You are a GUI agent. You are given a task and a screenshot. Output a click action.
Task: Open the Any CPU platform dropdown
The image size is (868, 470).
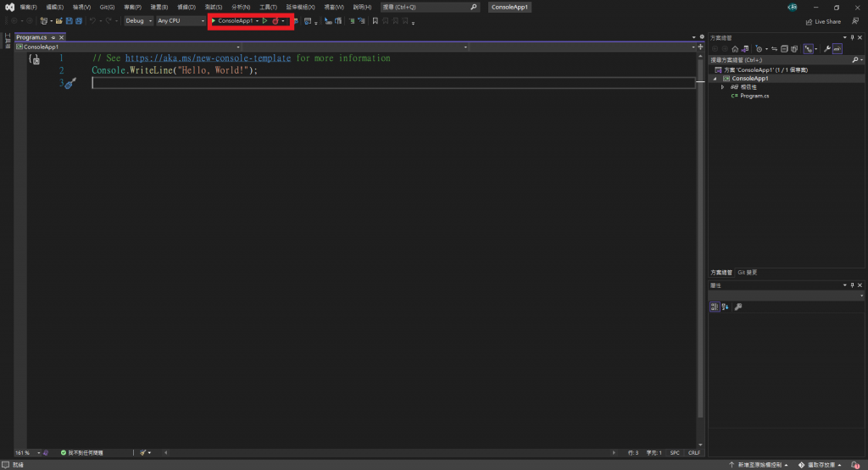(181, 20)
